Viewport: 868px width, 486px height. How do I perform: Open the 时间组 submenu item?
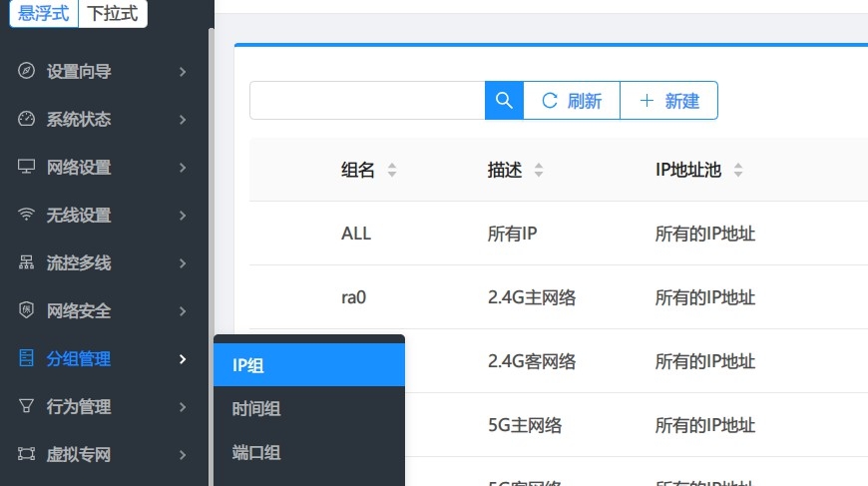tap(256, 409)
